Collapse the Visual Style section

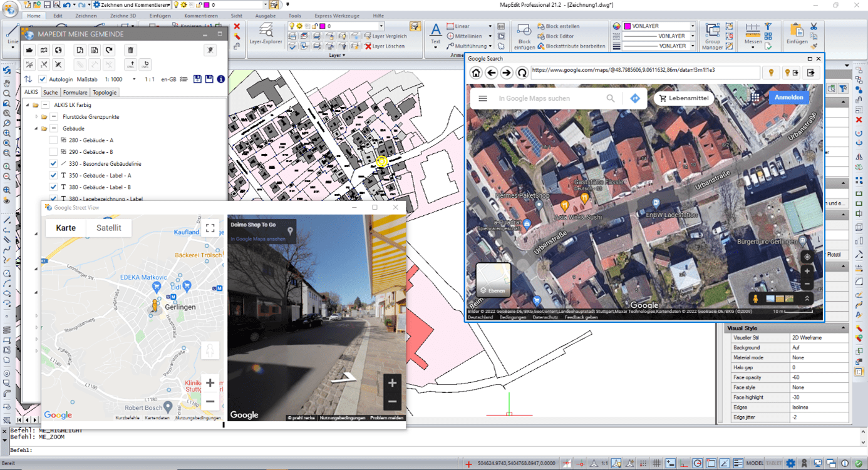pos(843,328)
